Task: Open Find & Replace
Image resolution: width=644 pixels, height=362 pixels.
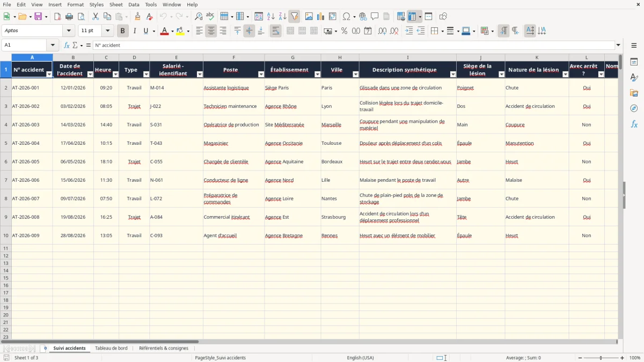Action: tap(199, 17)
